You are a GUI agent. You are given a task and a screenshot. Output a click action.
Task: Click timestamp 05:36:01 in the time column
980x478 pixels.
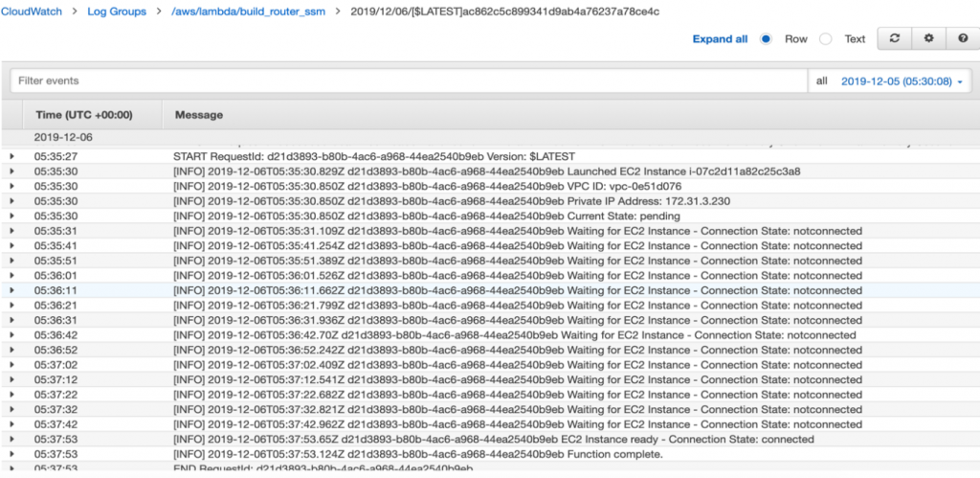56,275
